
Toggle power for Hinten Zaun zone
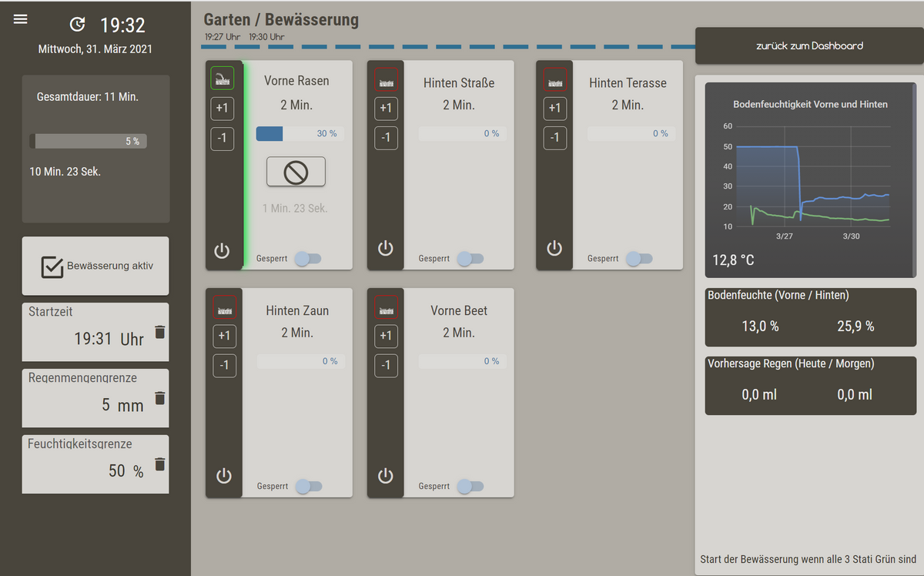[224, 476]
